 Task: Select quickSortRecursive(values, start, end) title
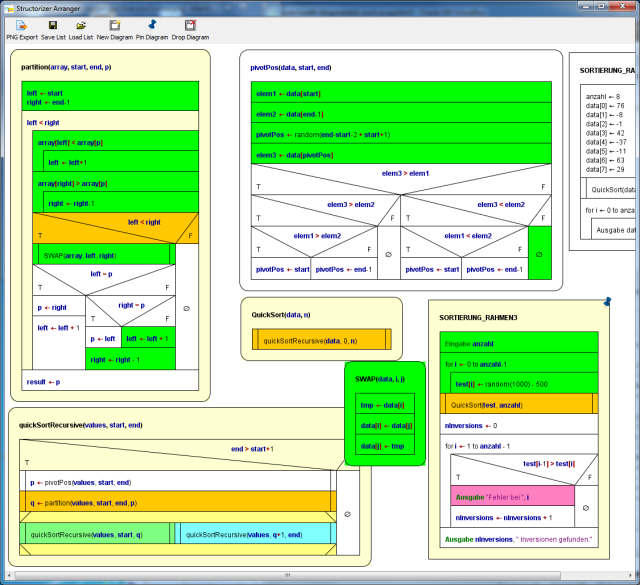pos(80,425)
